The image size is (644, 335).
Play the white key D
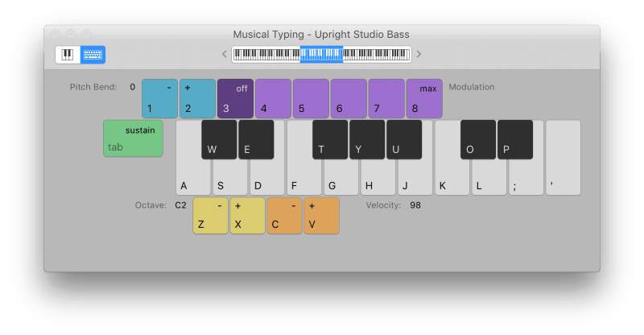[267, 179]
